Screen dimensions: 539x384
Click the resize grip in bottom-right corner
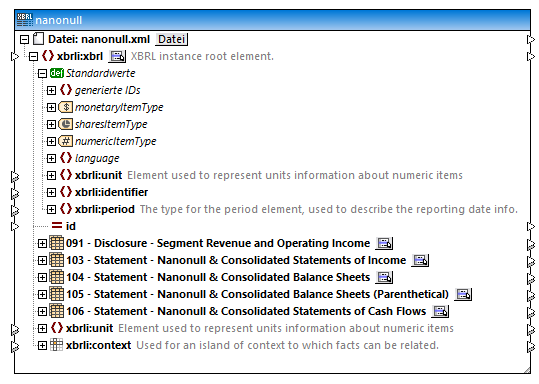527,370
